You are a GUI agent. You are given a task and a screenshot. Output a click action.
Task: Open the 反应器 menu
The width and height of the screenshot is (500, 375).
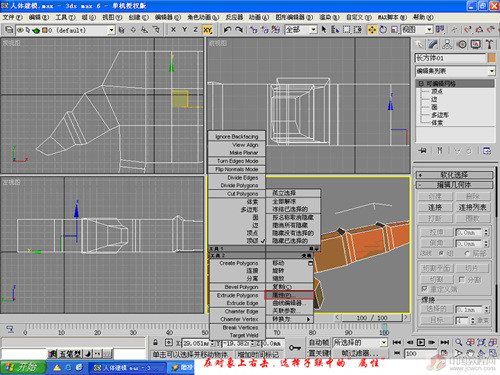234,17
